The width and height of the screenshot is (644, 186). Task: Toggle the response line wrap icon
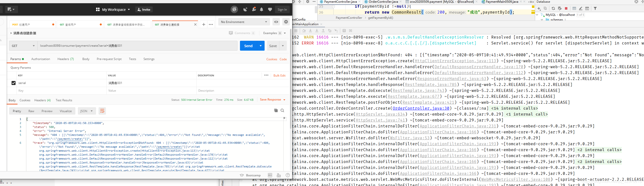click(102, 111)
